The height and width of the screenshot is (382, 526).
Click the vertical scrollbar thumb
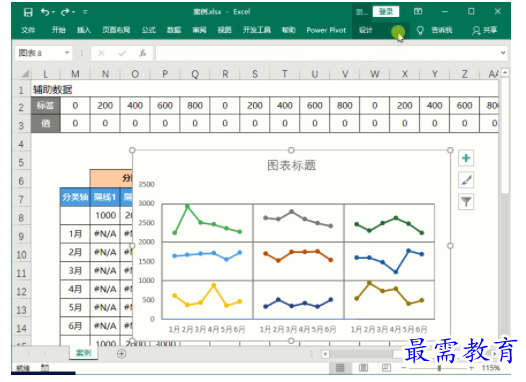click(x=505, y=135)
